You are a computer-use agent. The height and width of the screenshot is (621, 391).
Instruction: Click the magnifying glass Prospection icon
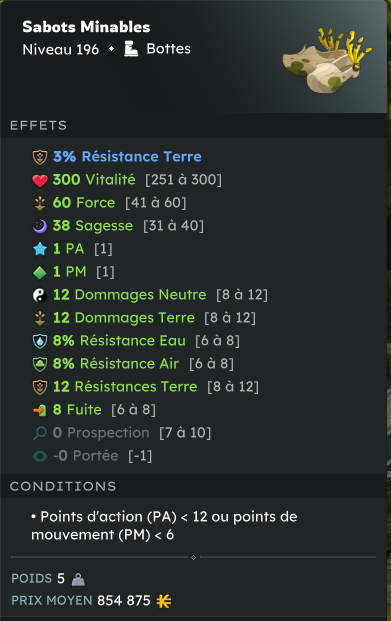(40, 433)
